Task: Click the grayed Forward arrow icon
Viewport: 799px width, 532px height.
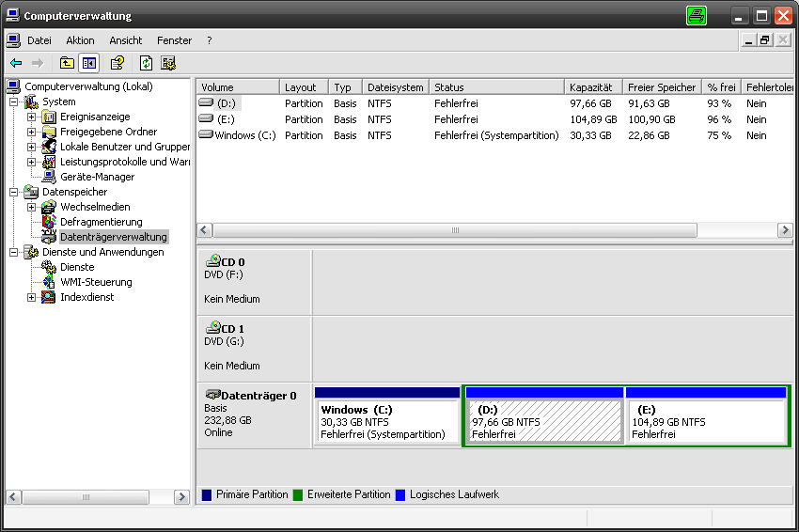Action: pyautogui.click(x=38, y=63)
